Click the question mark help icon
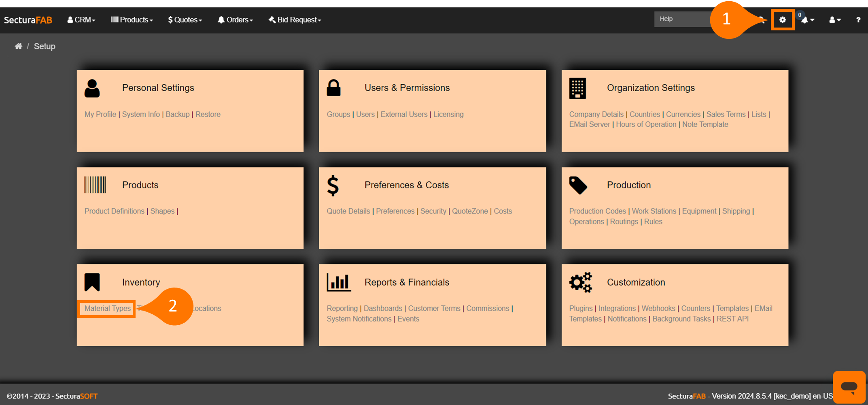868x405 pixels. tap(858, 20)
